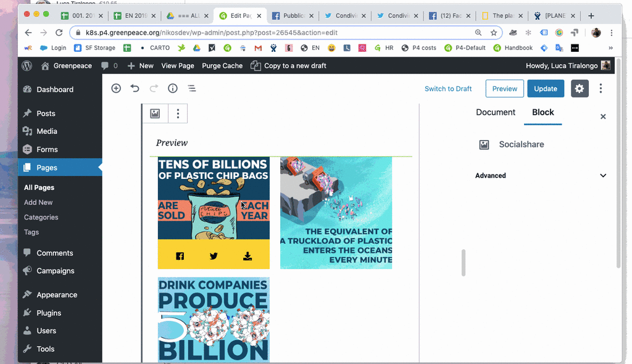
Task: Click the Socialshare block type icon in toolbar
Action: 155,114
